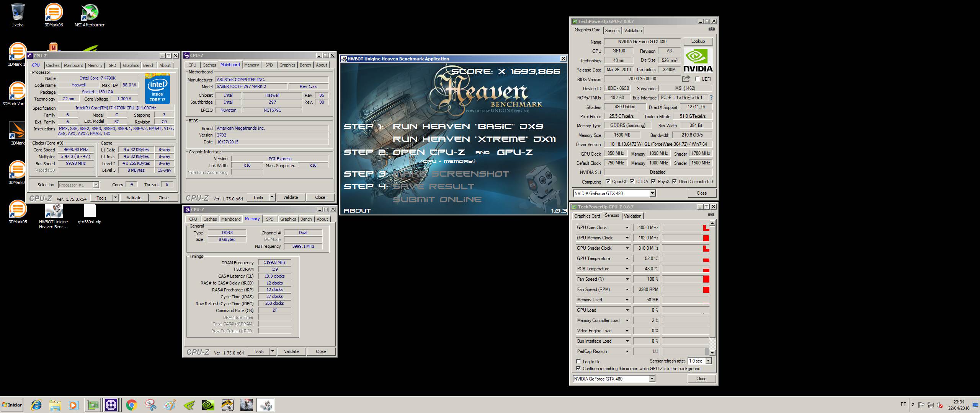Run Heaven "Xtreme" DX11 benchmark
This screenshot has width=980, height=413.
coord(474,139)
